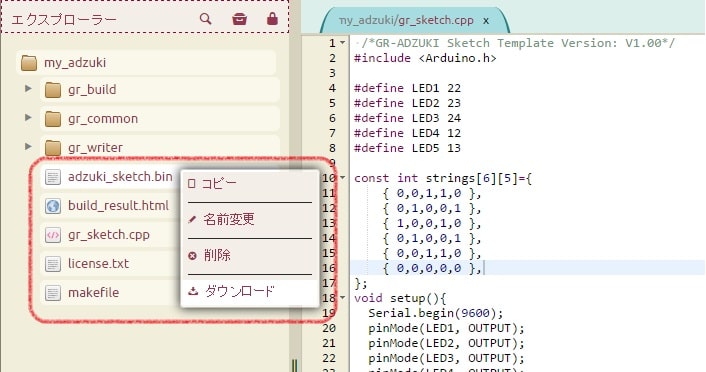Click the void setup(){ code line
706x372 pixels.
(x=400, y=298)
